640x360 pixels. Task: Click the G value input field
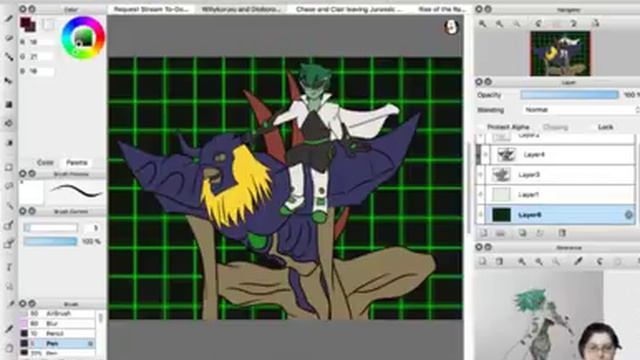tap(41, 57)
